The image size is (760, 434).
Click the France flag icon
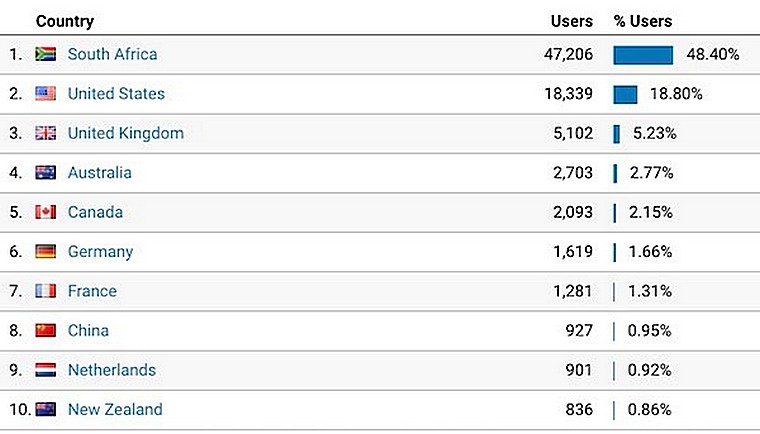[46, 291]
